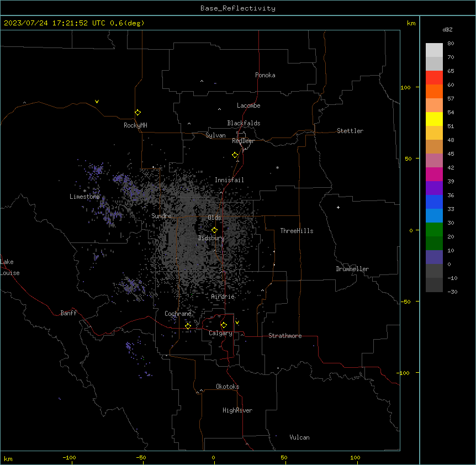Pick the red swatch in dBZ legend

tap(434, 77)
